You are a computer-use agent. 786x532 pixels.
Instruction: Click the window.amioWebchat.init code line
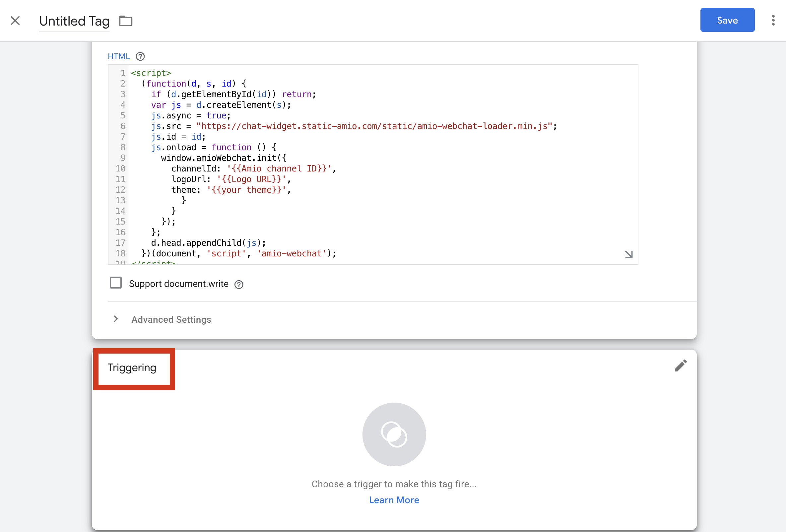click(224, 158)
